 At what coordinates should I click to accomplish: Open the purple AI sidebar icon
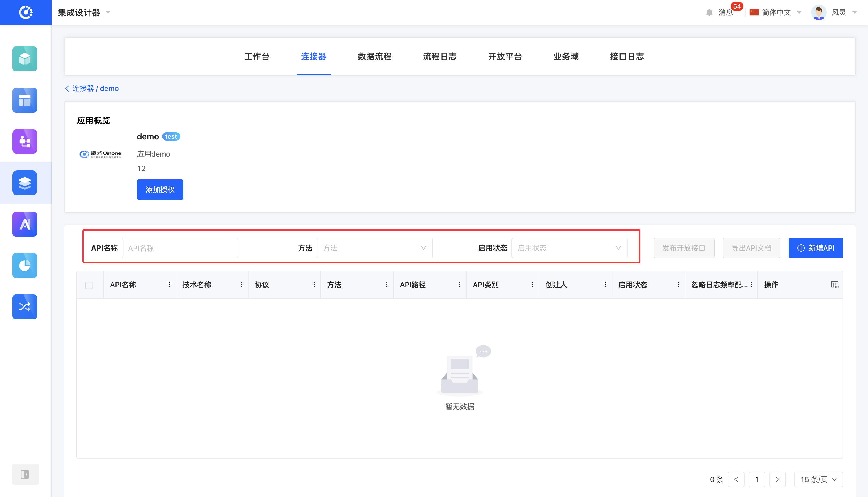(25, 224)
